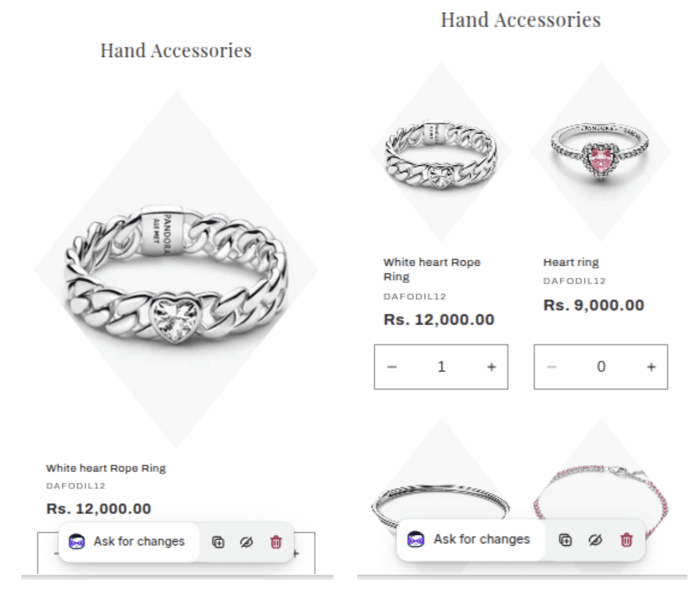The height and width of the screenshot is (592, 700).
Task: Toggle visibility using right panel's eye-slash icon
Action: pos(595,540)
